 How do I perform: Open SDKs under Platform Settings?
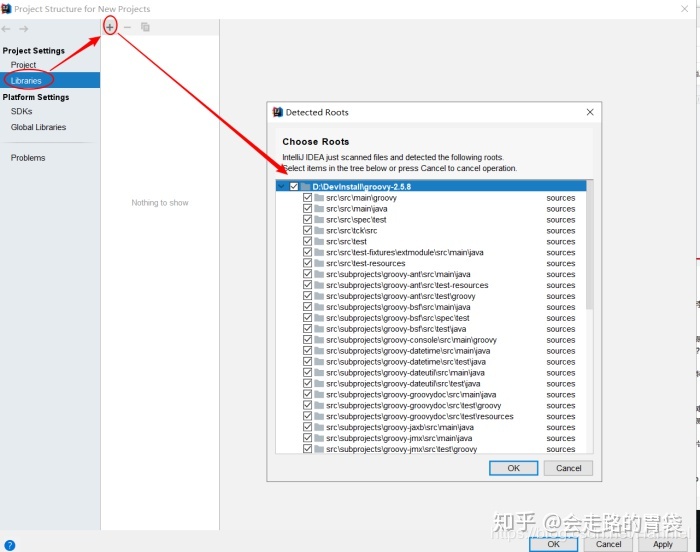click(21, 111)
